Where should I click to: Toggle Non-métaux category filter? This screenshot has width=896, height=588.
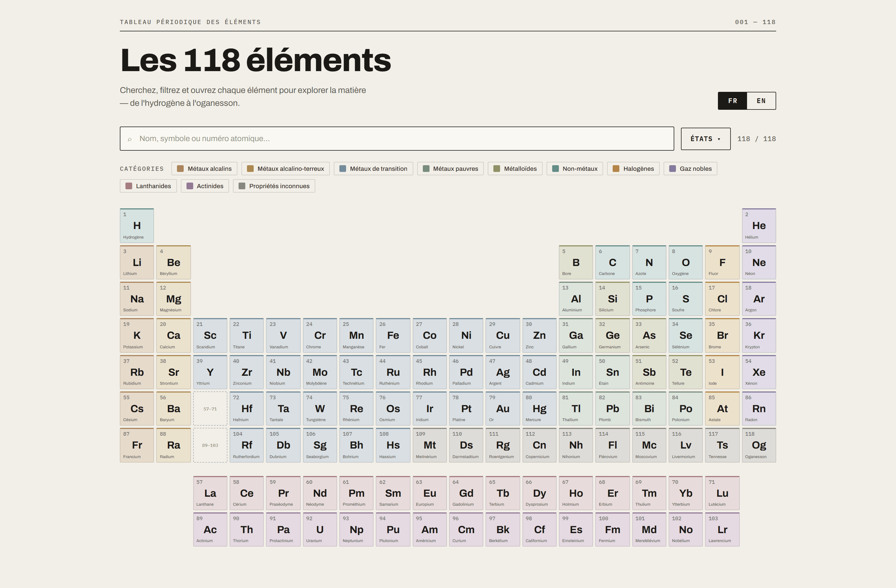[575, 169]
